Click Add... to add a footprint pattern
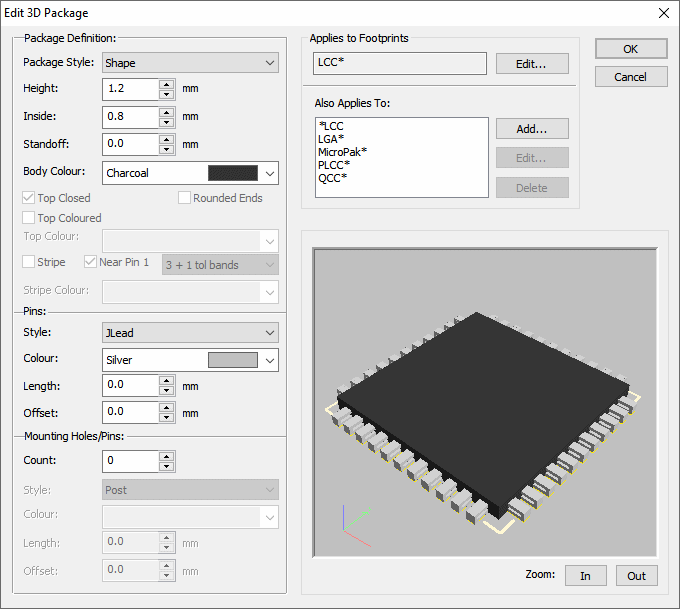This screenshot has width=680, height=609. point(532,129)
